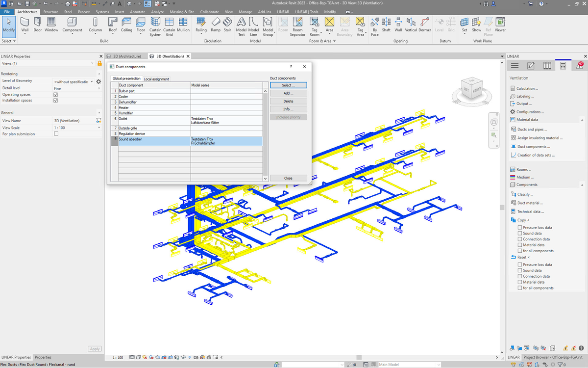Open the Detail level dropdown
The height and width of the screenshot is (368, 588).
(99, 88)
